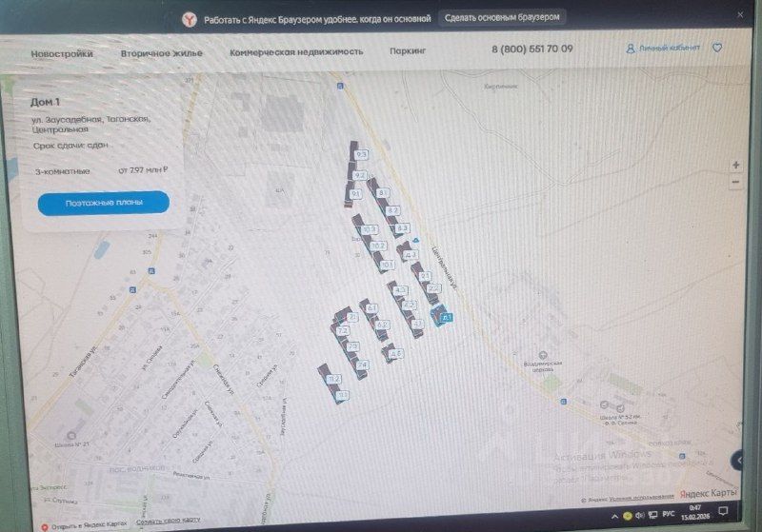Image resolution: width=762 pixels, height=532 pixels.
Task: Open Условия использования link
Action: [641, 497]
